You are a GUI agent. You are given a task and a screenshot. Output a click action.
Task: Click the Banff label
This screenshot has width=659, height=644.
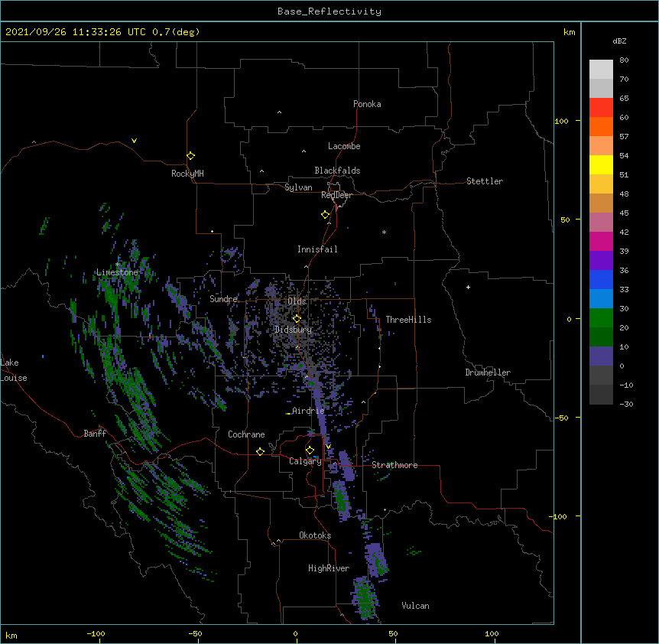pos(95,434)
